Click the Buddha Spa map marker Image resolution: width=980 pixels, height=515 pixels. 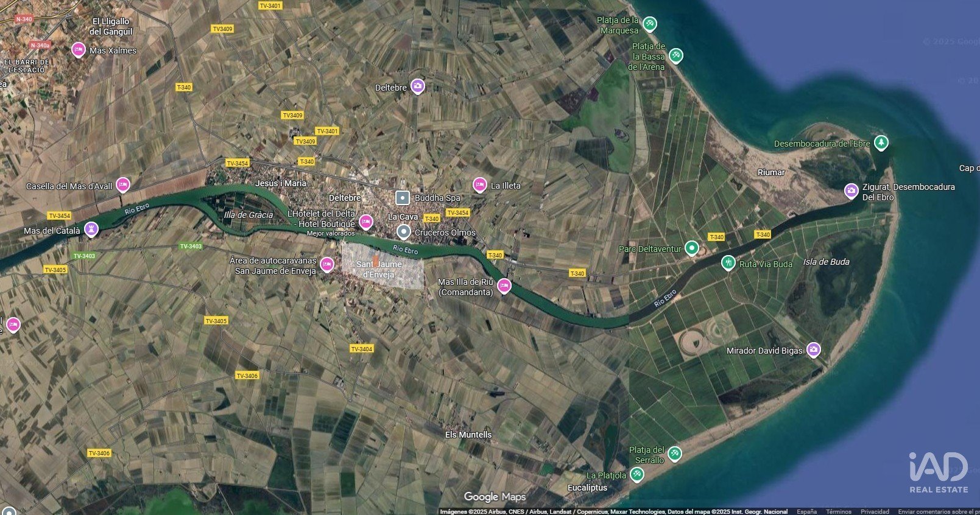tap(402, 198)
